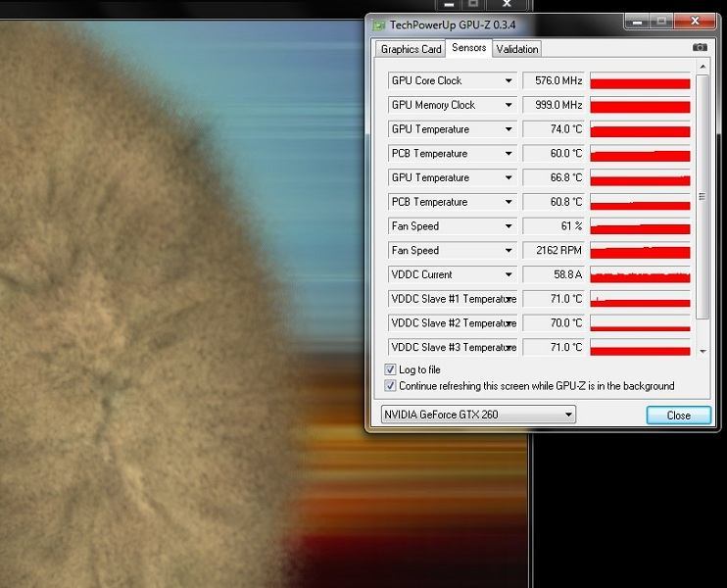The image size is (727, 588).
Task: Click the 999.0 MHz memory clock value
Action: click(x=554, y=105)
